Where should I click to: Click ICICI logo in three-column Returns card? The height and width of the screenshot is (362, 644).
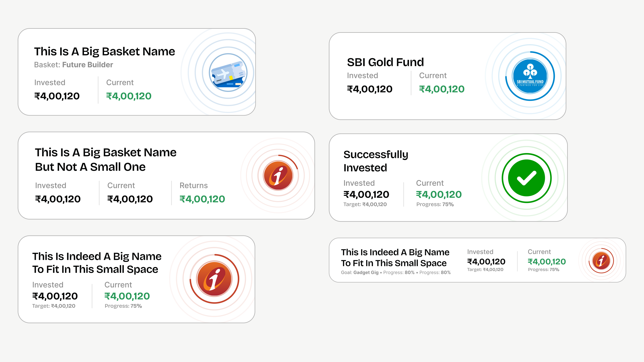[278, 175]
